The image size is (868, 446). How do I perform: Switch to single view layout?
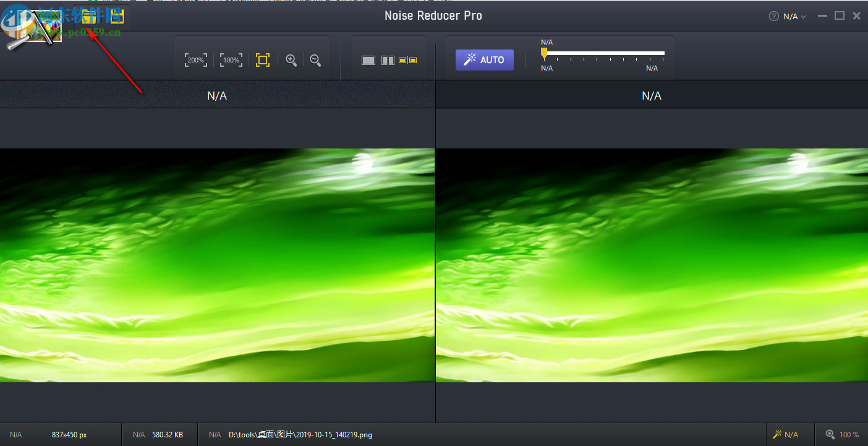point(368,60)
